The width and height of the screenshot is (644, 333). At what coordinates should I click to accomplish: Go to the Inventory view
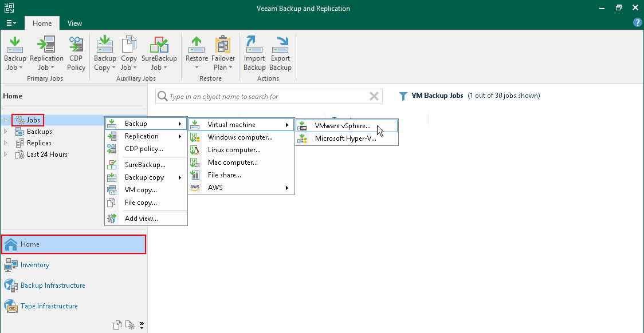tap(34, 265)
